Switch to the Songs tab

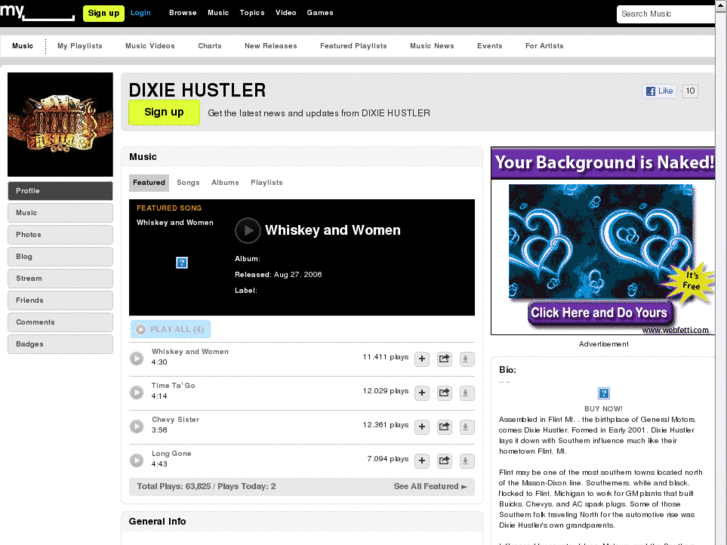(188, 183)
